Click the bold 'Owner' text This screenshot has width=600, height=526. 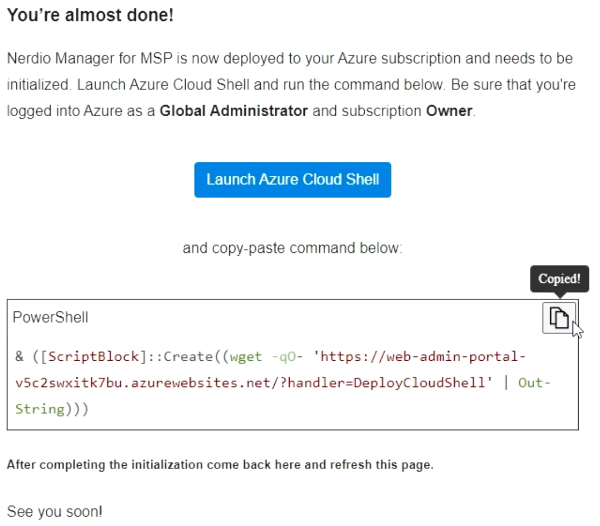449,111
